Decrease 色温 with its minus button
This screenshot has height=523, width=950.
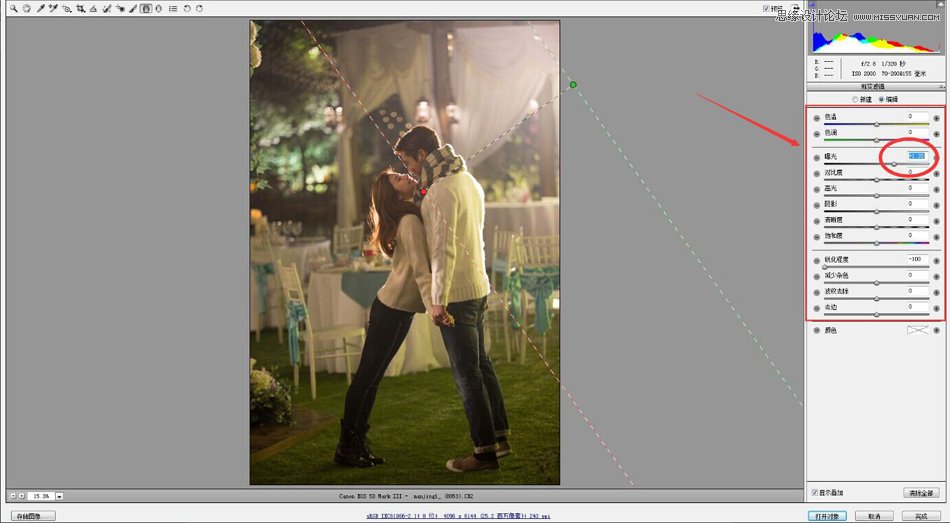[816, 118]
